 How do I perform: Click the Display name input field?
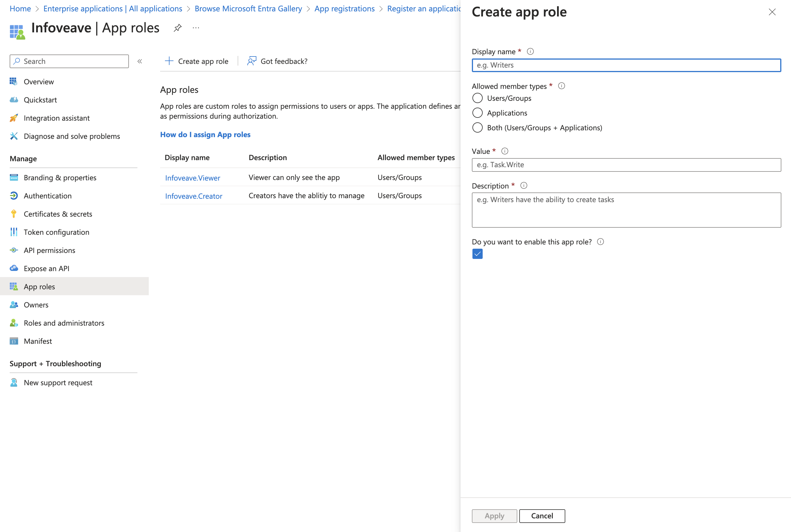pos(626,65)
